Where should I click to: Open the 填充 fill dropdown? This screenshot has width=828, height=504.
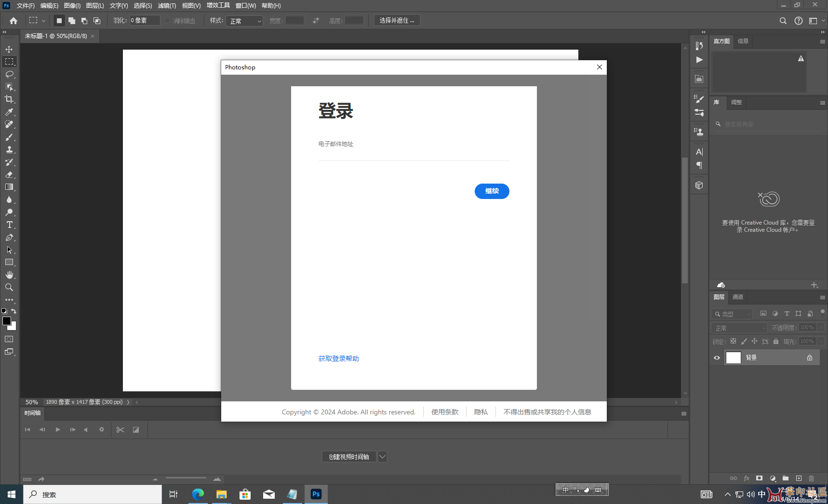(821, 341)
